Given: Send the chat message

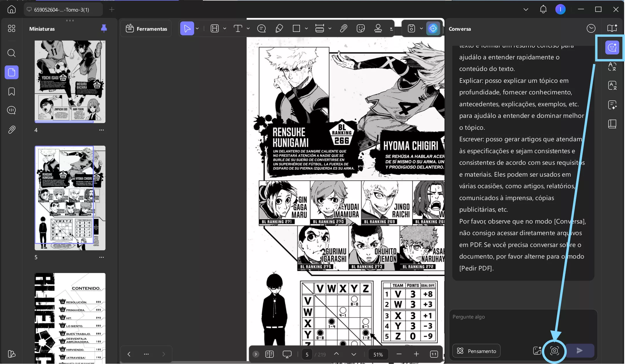Looking at the screenshot, I should pyautogui.click(x=580, y=351).
